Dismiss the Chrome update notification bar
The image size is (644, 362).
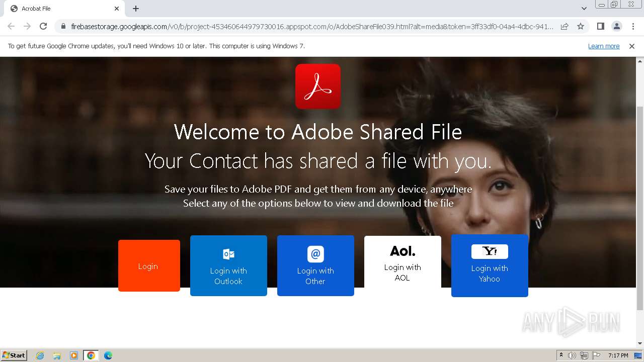tap(632, 46)
